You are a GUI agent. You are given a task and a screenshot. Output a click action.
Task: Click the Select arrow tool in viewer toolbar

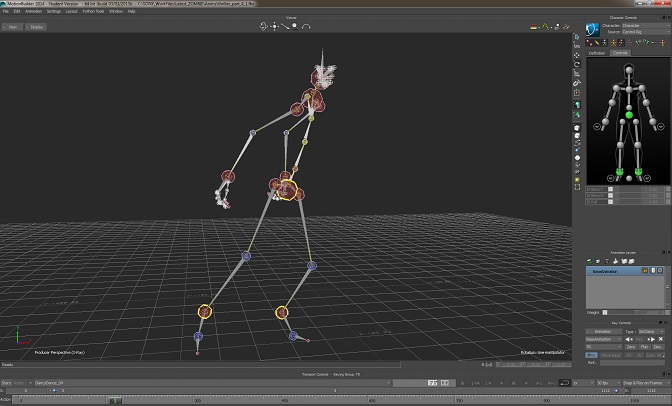coord(577,37)
